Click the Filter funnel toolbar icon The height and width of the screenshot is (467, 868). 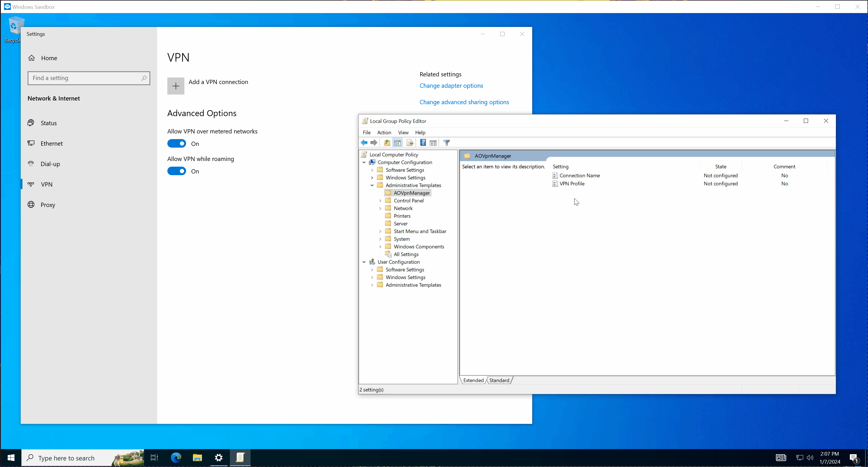[446, 143]
